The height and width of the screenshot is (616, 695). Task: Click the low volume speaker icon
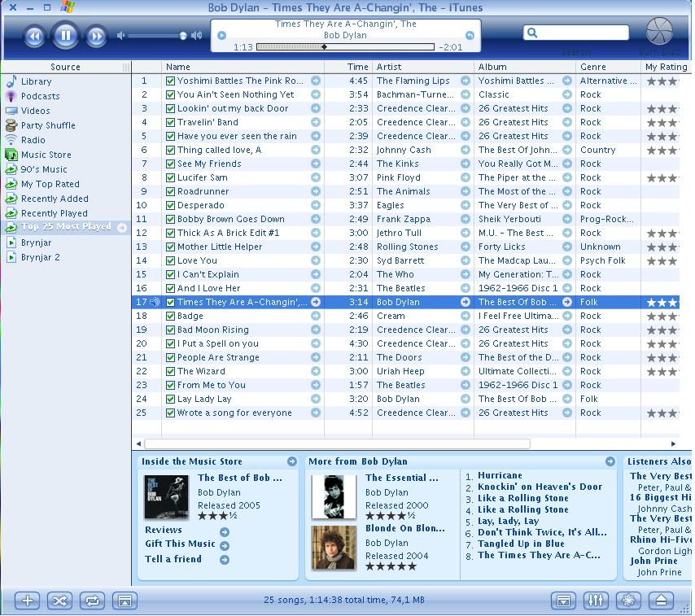pyautogui.click(x=120, y=36)
